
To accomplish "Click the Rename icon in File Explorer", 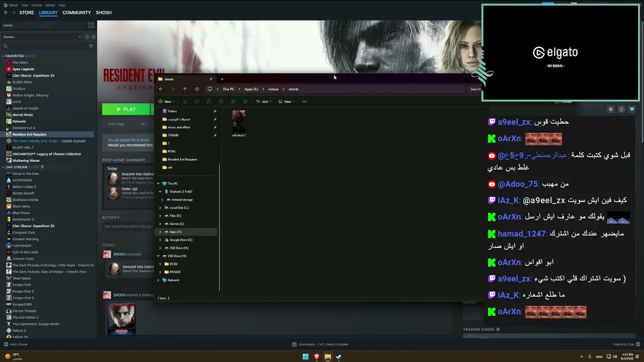I will 221,102.
